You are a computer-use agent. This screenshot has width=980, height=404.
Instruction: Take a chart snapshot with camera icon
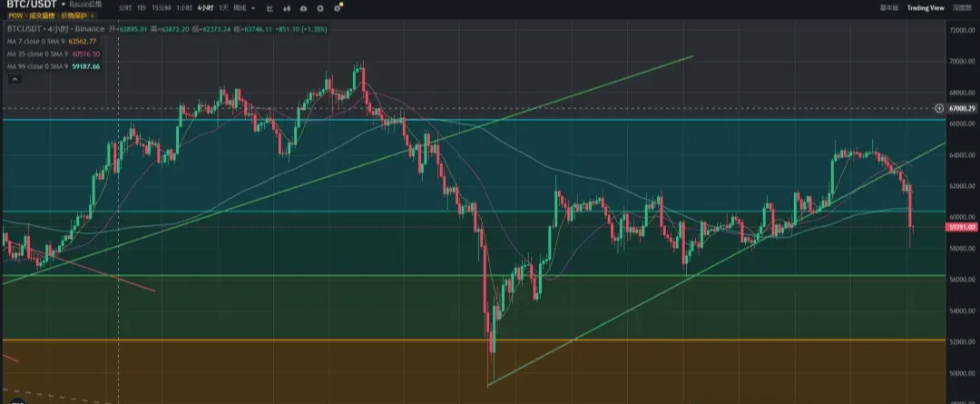click(x=304, y=8)
